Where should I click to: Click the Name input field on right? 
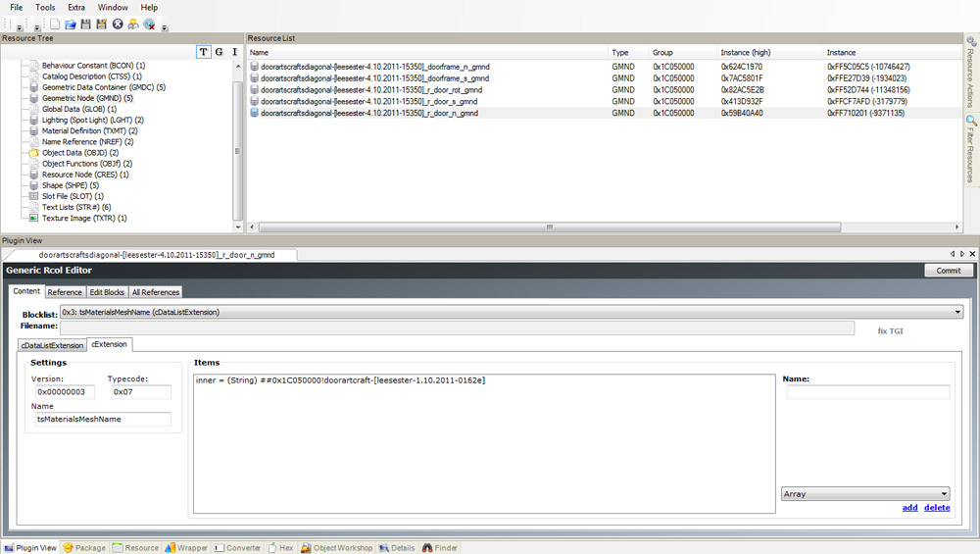866,392
